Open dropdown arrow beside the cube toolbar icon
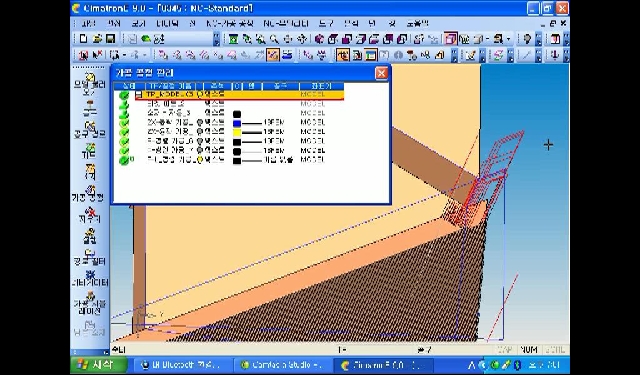 tap(488, 39)
